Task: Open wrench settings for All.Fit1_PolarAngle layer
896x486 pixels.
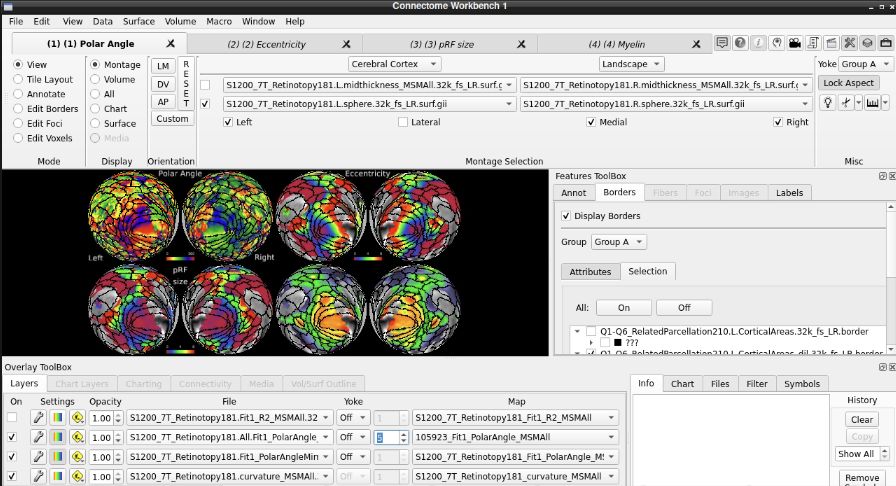Action: (x=38, y=437)
